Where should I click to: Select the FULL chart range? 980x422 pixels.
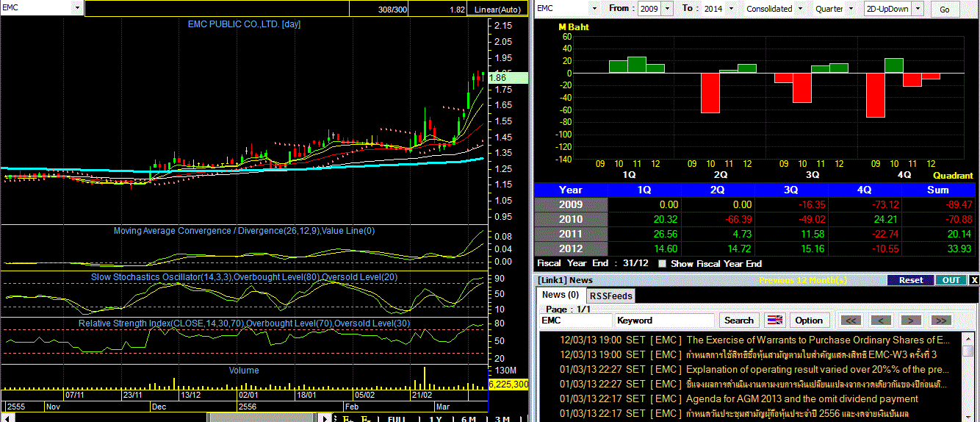pos(397,419)
